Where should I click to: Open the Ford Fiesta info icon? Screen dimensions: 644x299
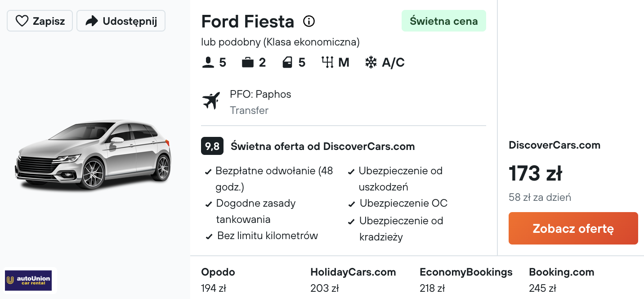tap(309, 21)
